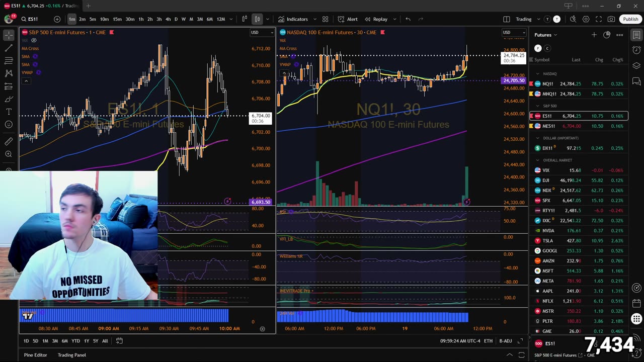This screenshot has width=644, height=362.
Task: Click the Publish button
Action: click(630, 19)
